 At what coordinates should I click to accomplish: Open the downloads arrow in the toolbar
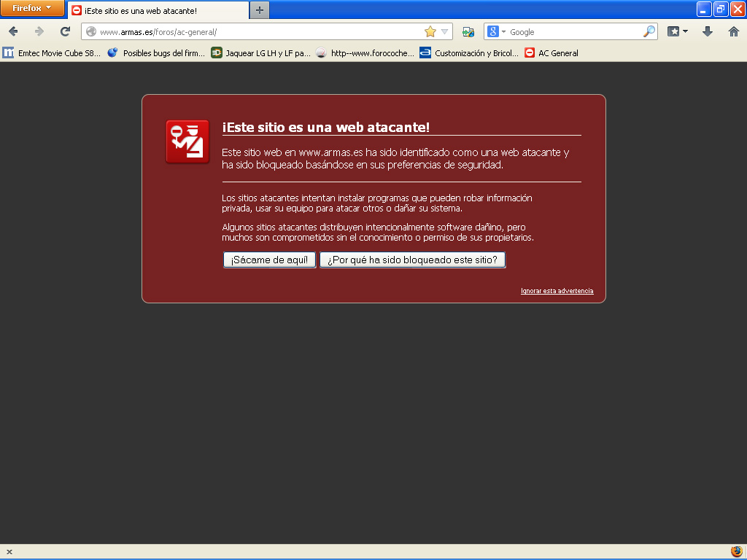[707, 31]
